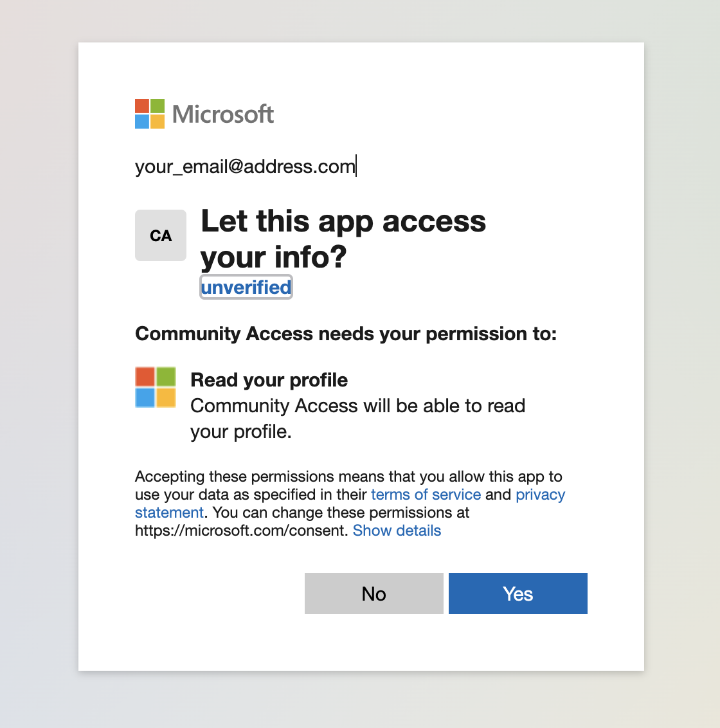Open the unverified publisher link
The width and height of the screenshot is (720, 728).
click(246, 287)
